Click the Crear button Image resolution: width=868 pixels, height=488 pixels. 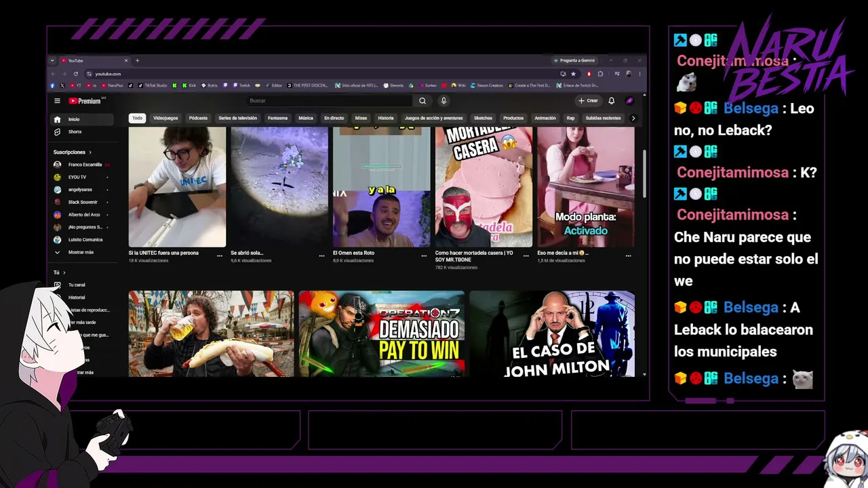[588, 101]
